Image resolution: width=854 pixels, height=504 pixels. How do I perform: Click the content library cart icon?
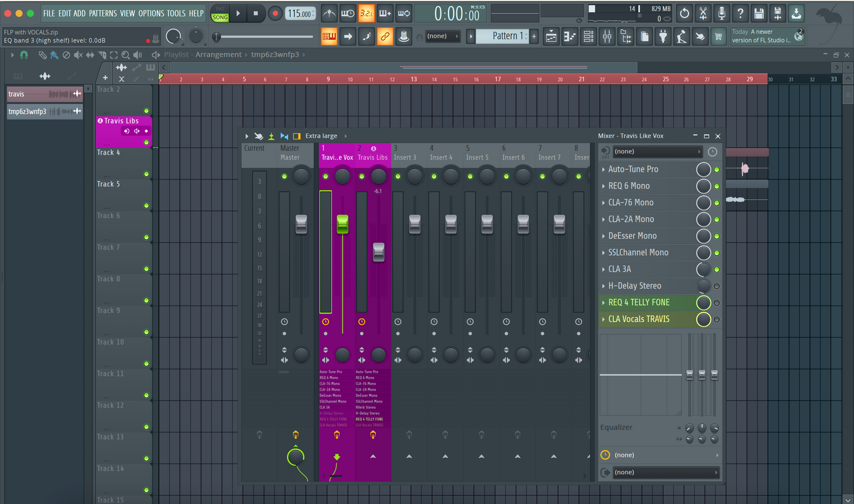[x=718, y=37]
